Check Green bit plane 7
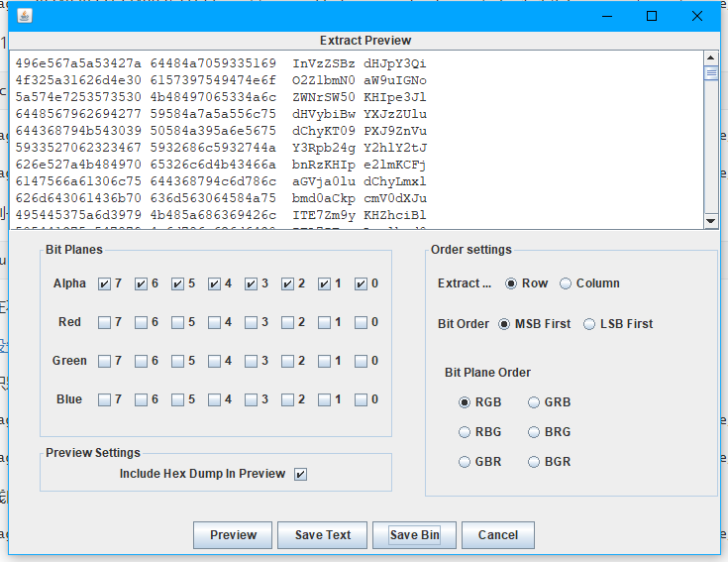 tap(104, 361)
